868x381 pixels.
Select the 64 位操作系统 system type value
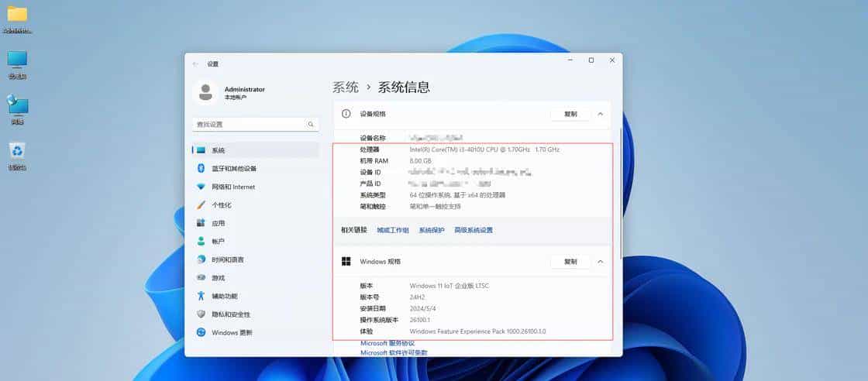457,195
